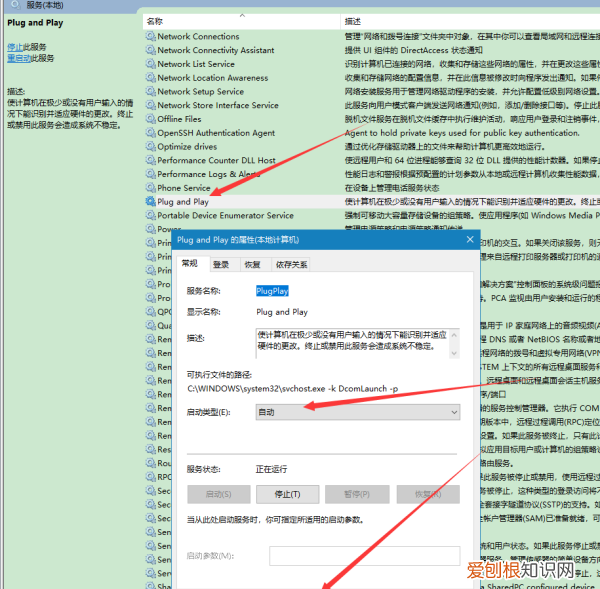Click the 停止(T) button
Screen dimensions: 600x589
click(288, 494)
